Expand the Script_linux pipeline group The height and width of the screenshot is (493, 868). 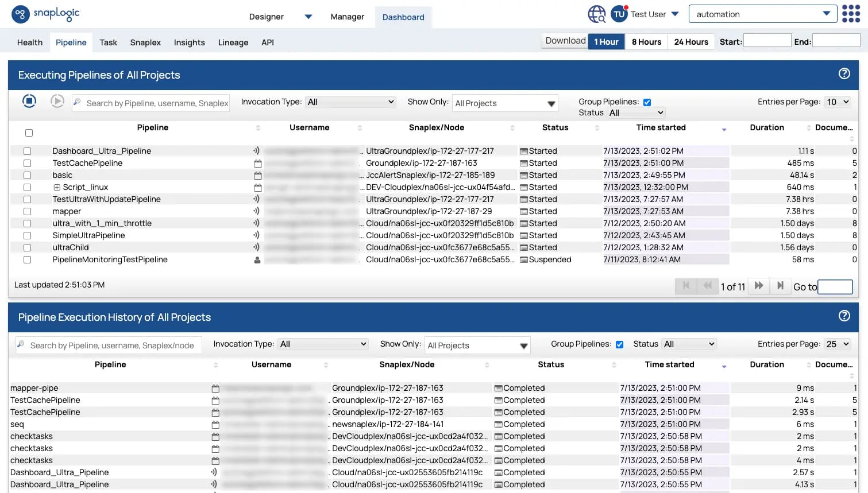(x=57, y=187)
